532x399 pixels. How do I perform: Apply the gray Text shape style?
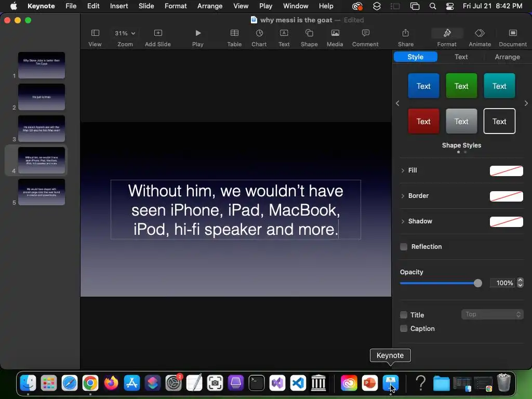tap(461, 121)
